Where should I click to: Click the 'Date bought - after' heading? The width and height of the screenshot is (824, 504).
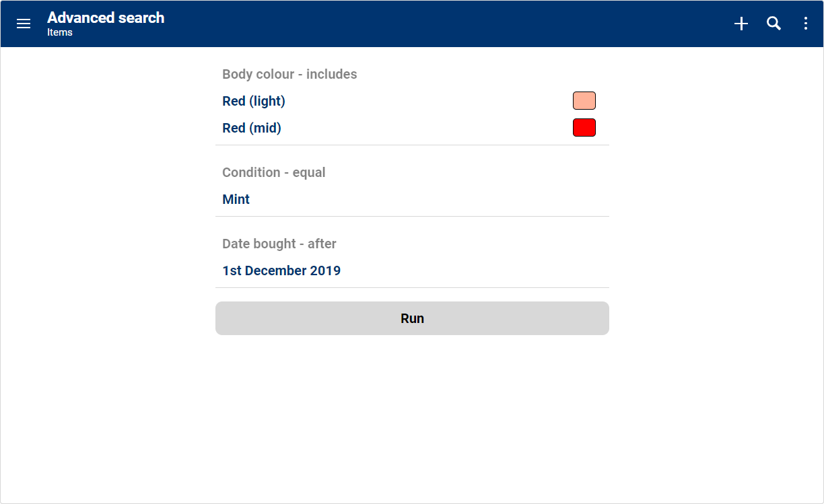[x=279, y=244]
